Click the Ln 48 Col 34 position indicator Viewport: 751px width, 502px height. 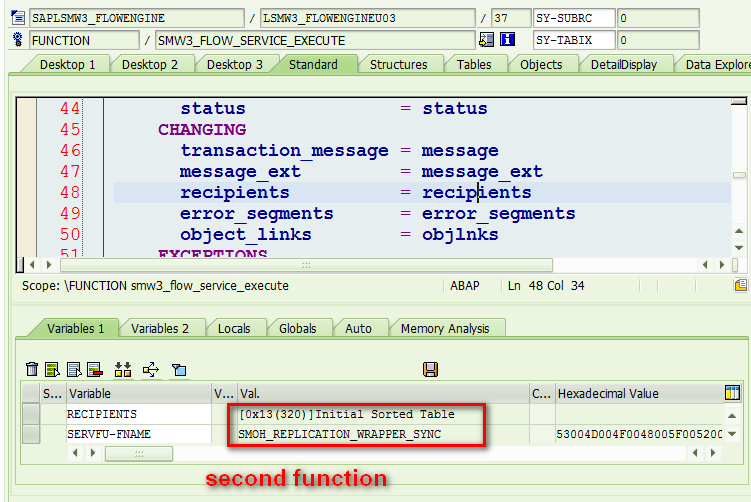coord(546,286)
